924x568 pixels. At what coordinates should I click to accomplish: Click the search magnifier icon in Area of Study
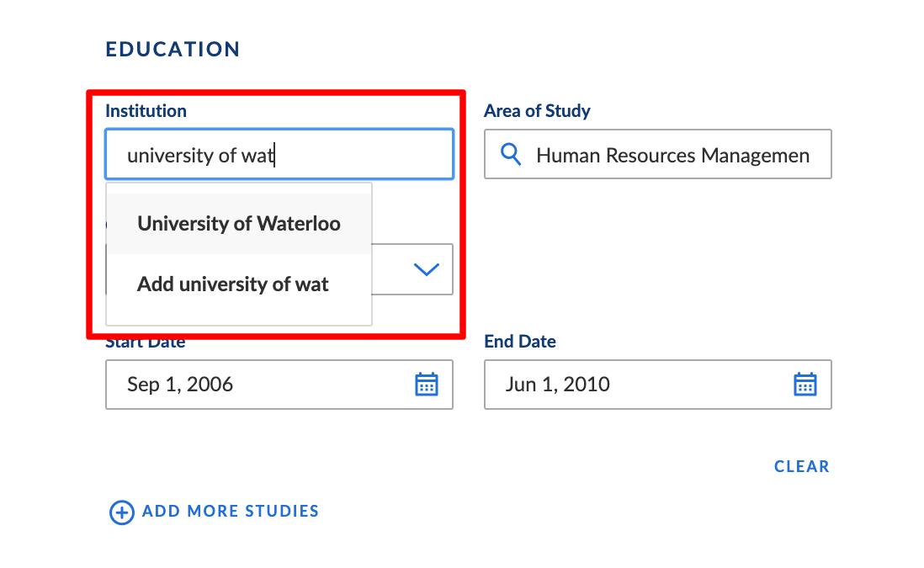click(511, 154)
